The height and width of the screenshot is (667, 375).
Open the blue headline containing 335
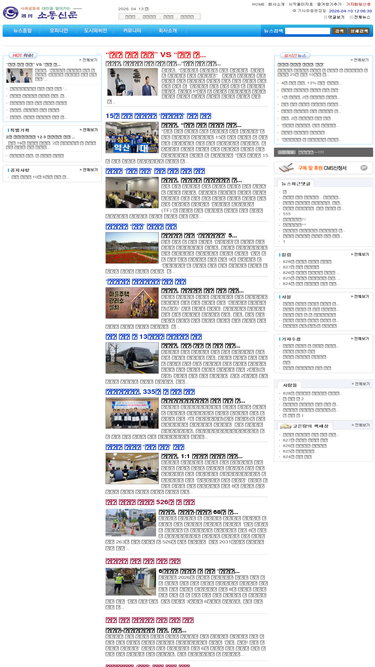click(x=150, y=392)
